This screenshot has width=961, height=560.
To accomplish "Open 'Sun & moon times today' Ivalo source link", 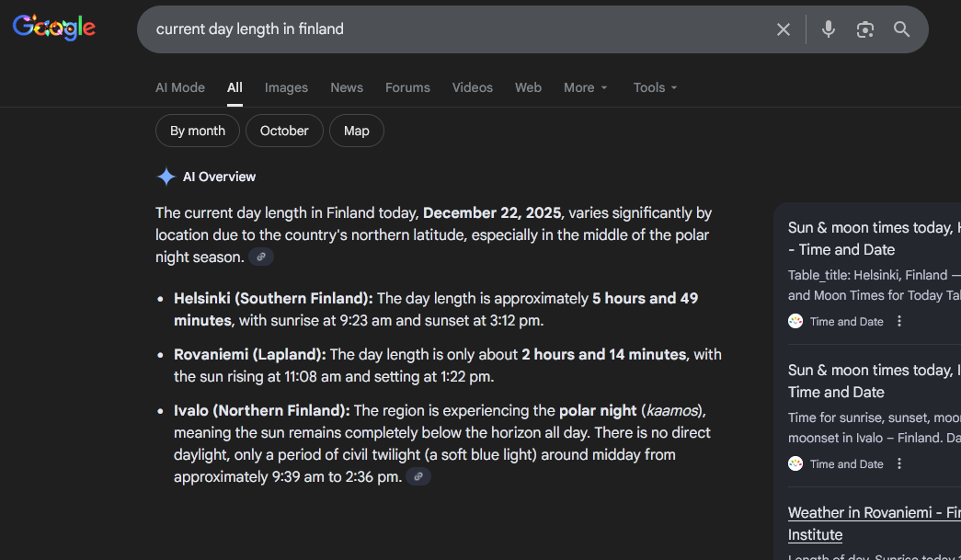I will 875,381.
